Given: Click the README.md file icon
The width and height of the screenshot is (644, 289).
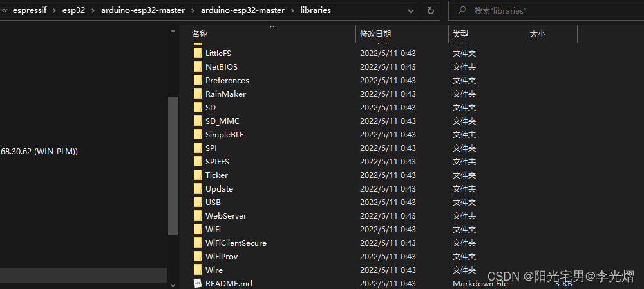Looking at the screenshot, I should click(198, 283).
